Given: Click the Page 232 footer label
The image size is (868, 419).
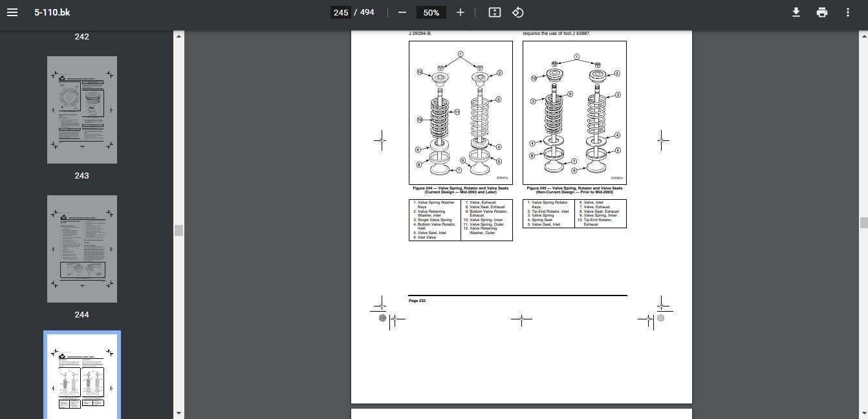Looking at the screenshot, I should (x=417, y=301).
